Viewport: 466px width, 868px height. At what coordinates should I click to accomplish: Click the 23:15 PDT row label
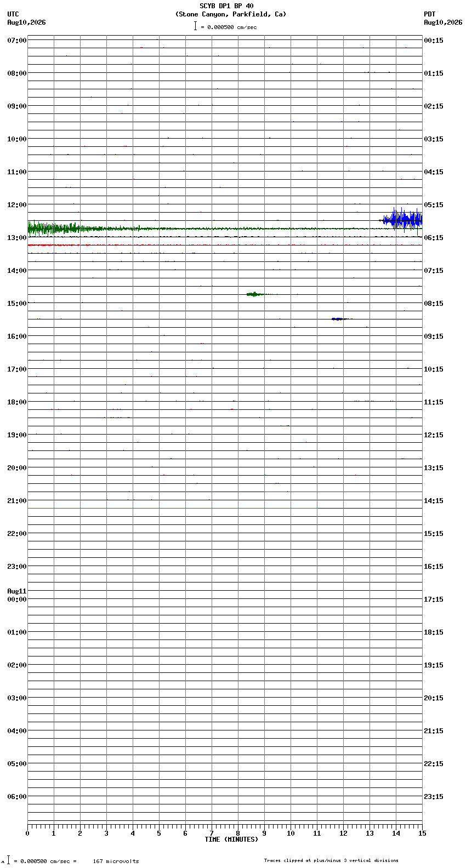click(x=434, y=797)
